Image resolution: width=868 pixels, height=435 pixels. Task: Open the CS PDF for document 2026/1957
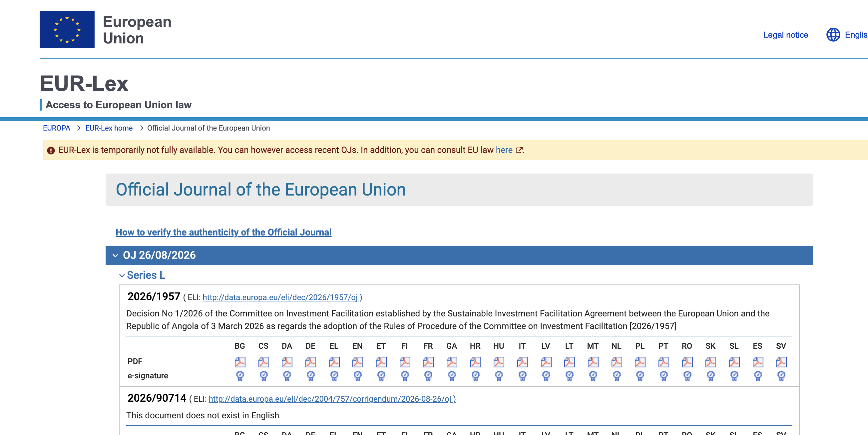tap(263, 362)
